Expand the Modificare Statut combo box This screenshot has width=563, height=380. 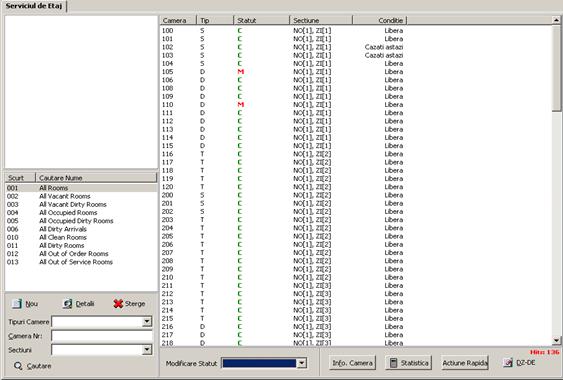point(302,363)
